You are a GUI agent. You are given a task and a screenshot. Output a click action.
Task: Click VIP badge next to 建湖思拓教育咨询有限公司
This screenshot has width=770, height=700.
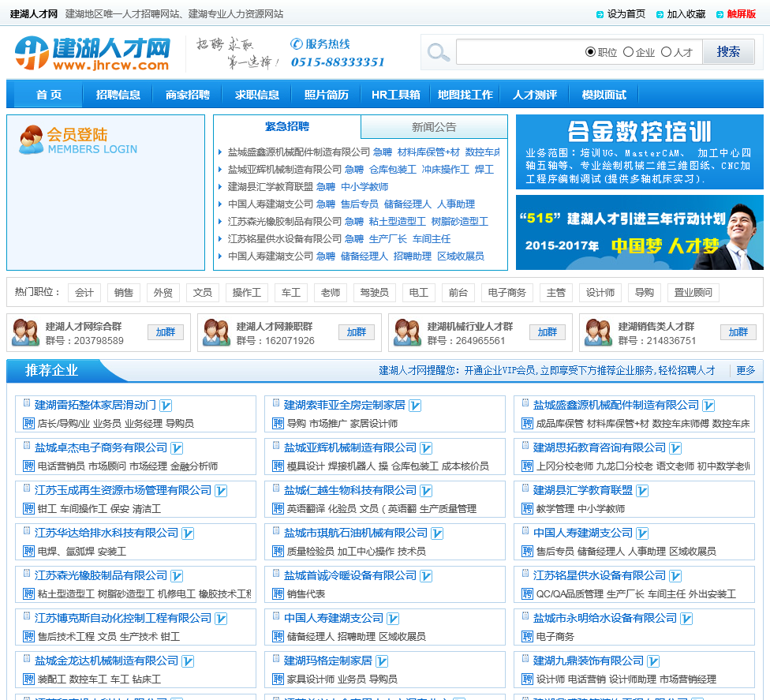tap(675, 448)
